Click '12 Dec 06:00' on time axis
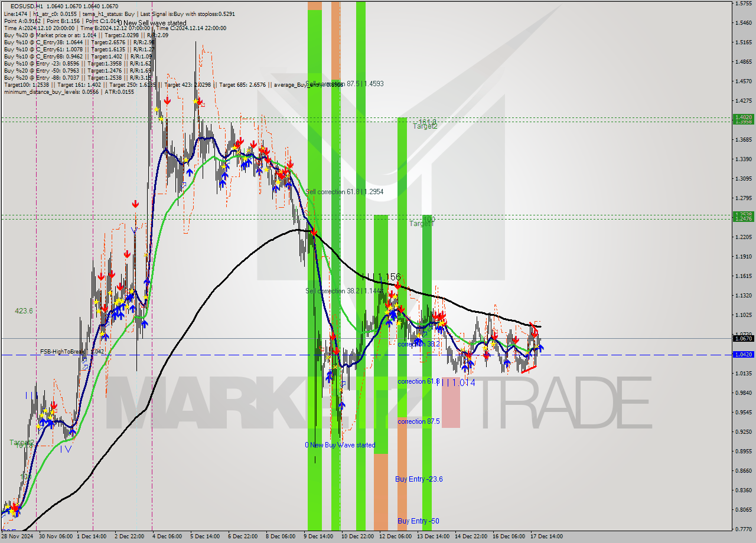The width and height of the screenshot is (756, 543). pos(395,537)
